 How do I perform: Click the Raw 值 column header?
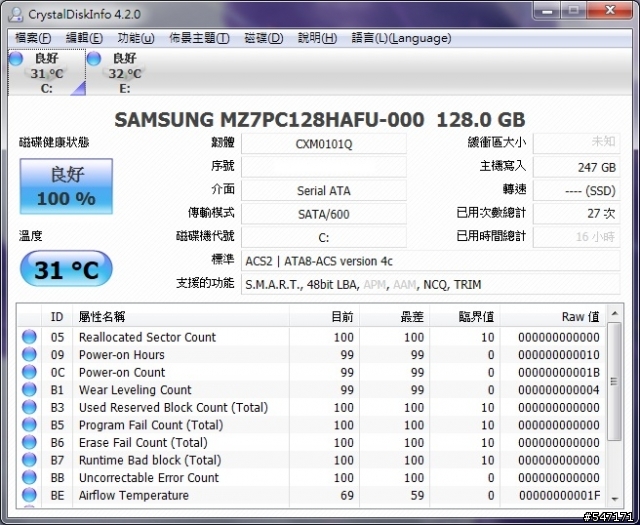click(x=553, y=316)
